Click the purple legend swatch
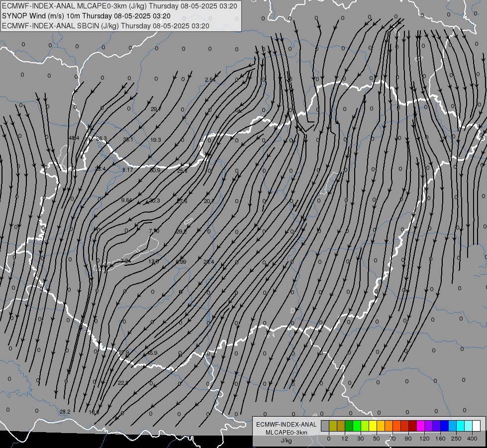This screenshot has width=487, height=448. pyautogui.click(x=428, y=426)
